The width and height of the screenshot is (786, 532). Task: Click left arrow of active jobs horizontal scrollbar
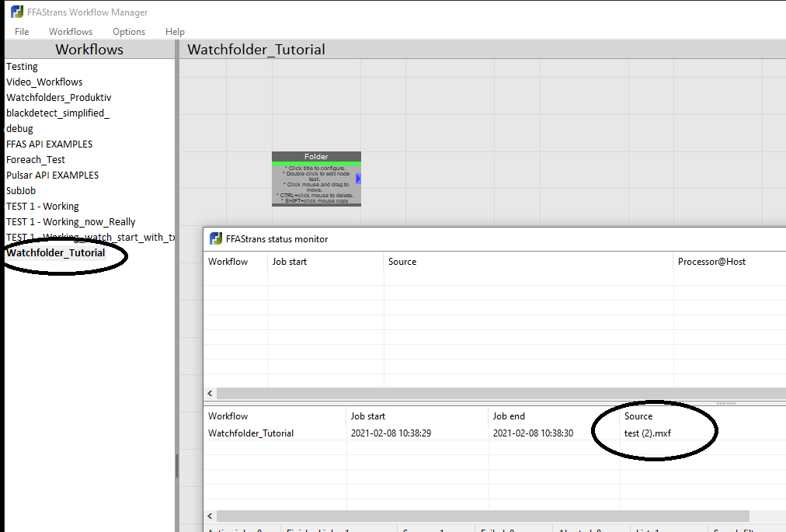210,394
